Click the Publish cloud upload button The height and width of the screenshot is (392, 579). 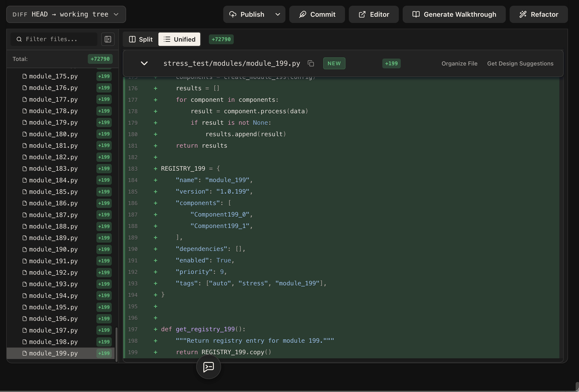click(x=247, y=14)
